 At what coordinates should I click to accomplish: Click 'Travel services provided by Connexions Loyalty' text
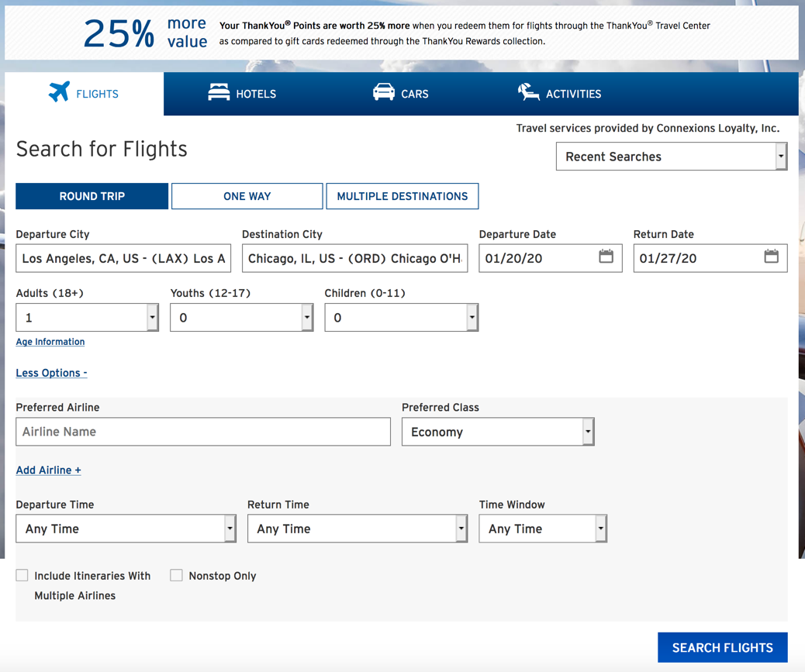tap(648, 128)
